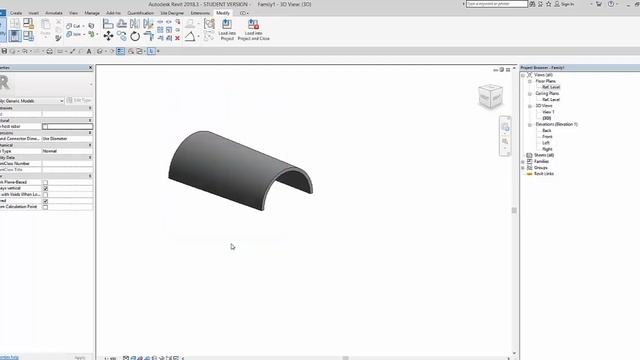This screenshot has height=360, width=640.
Task: Click the keyword search field
Action: tap(497, 4)
